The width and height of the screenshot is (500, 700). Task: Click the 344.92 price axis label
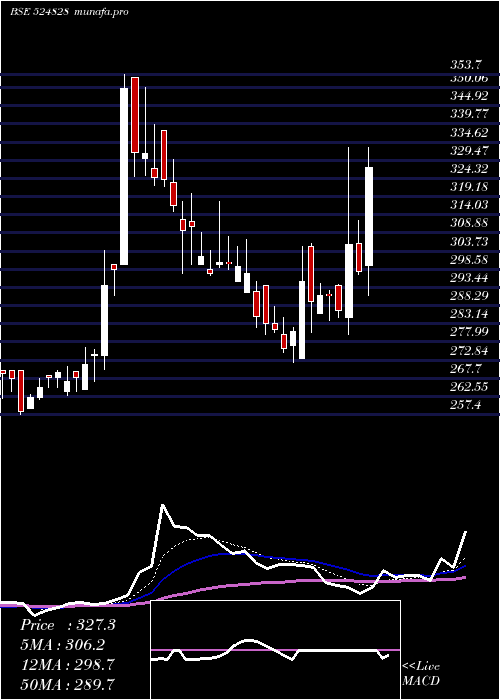click(469, 96)
